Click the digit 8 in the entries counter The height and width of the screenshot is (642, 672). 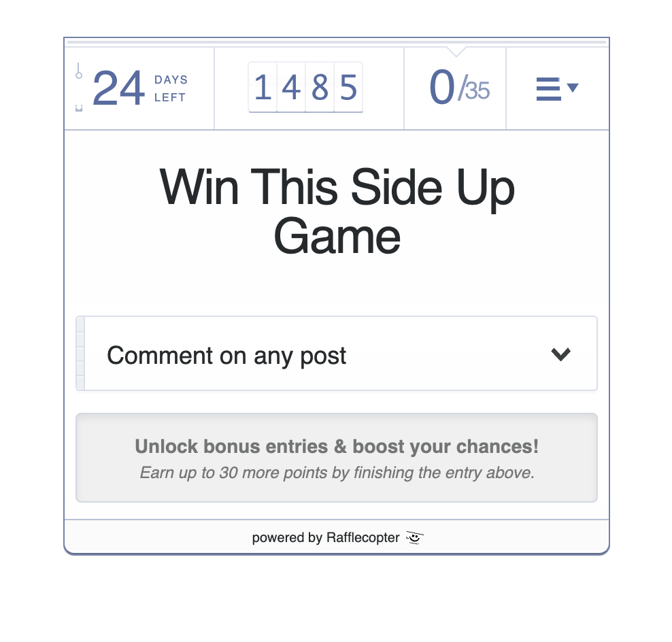tap(320, 88)
